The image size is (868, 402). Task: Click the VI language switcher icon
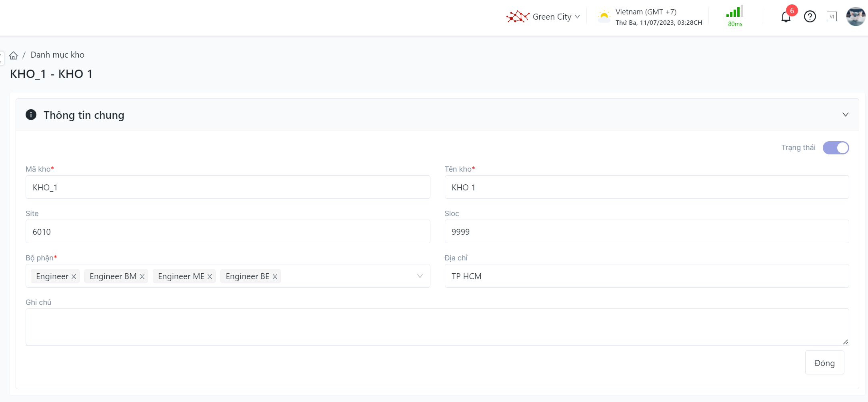coord(832,17)
